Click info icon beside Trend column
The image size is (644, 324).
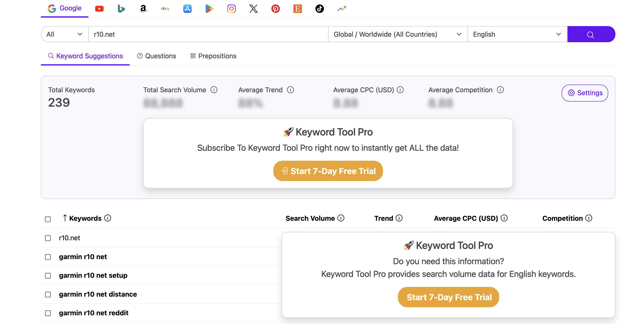(x=399, y=218)
